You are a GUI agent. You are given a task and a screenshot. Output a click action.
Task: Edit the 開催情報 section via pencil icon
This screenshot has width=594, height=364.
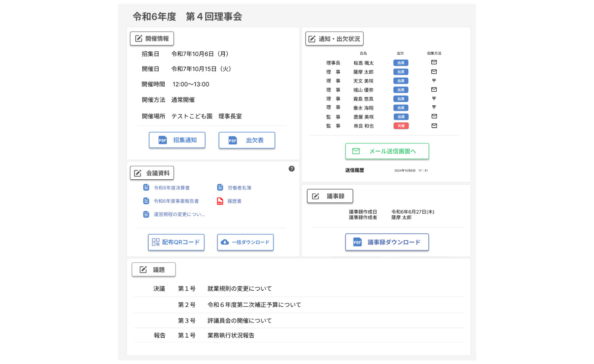tap(139, 38)
